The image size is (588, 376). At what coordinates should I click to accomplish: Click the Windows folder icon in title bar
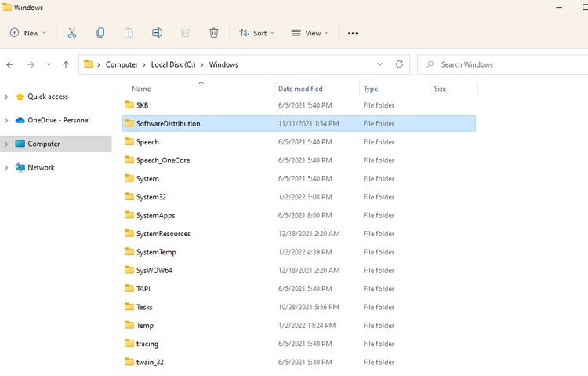click(x=7, y=7)
